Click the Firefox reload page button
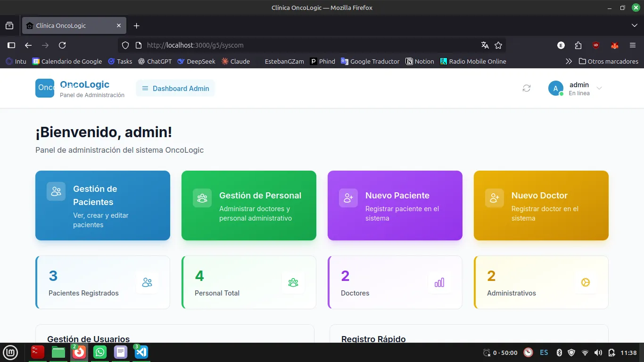 point(62,45)
